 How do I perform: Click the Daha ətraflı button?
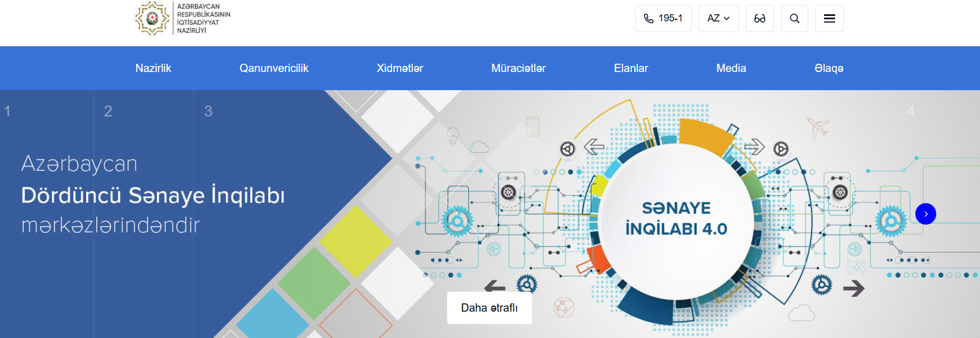coord(489,308)
